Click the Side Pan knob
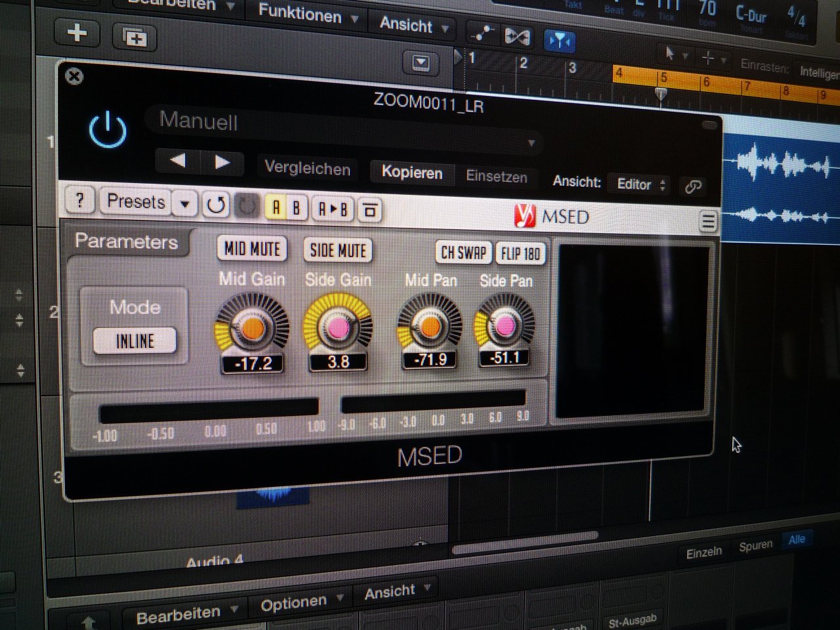 505,324
